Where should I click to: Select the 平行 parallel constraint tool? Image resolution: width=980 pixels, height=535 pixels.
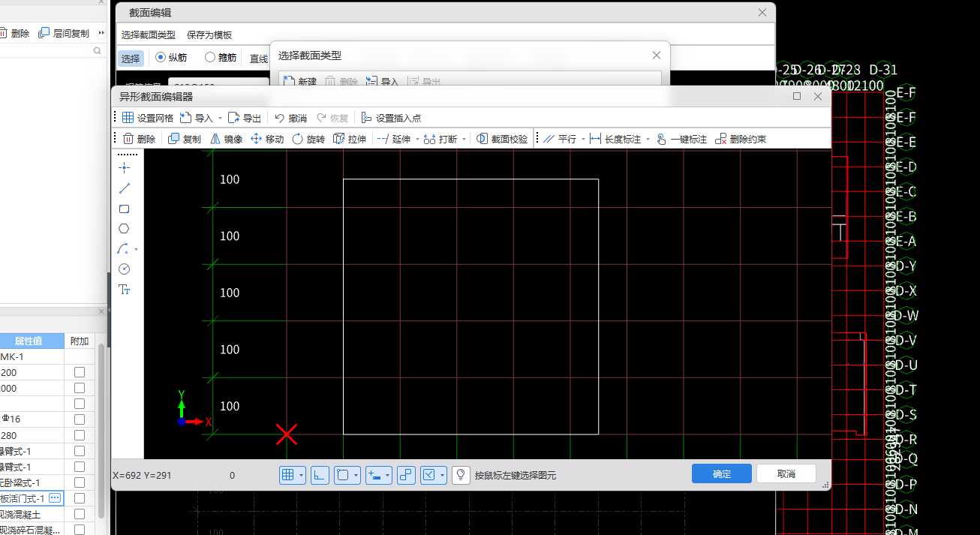[x=560, y=139]
